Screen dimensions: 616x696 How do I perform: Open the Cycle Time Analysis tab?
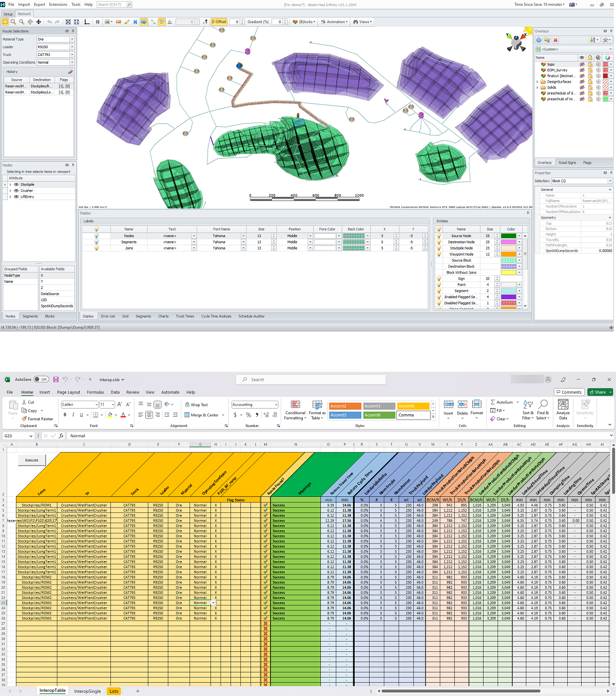click(216, 316)
